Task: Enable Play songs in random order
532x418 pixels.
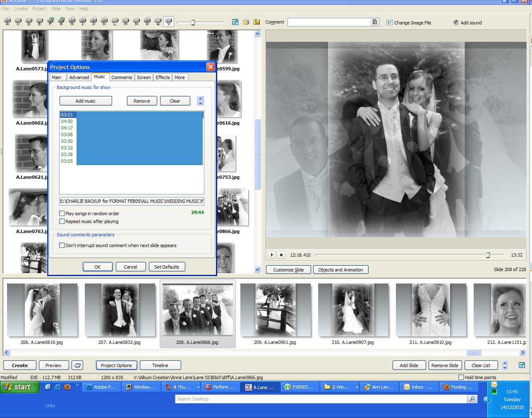Action: pos(62,214)
